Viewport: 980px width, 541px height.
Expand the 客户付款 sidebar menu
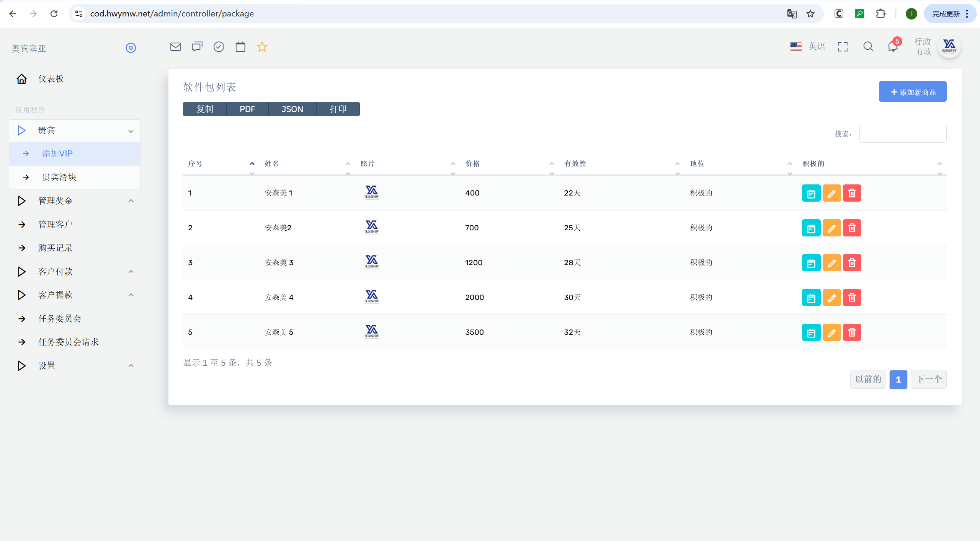(x=75, y=272)
